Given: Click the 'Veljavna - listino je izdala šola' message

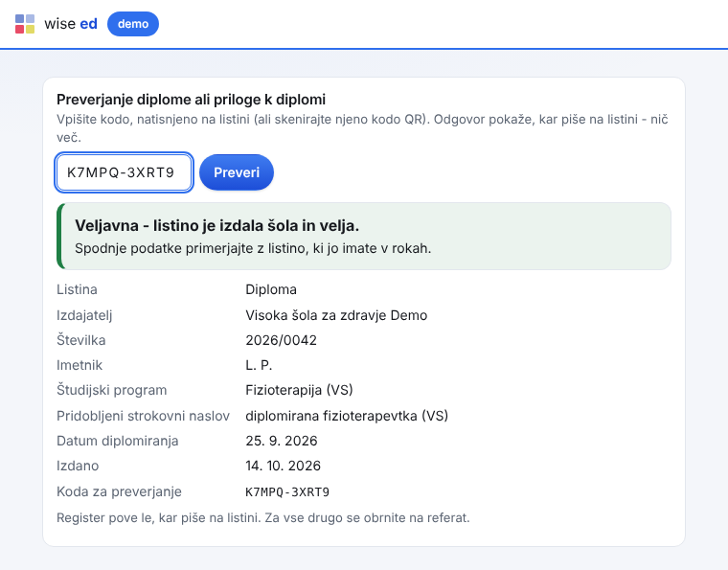Looking at the screenshot, I should tap(216, 225).
